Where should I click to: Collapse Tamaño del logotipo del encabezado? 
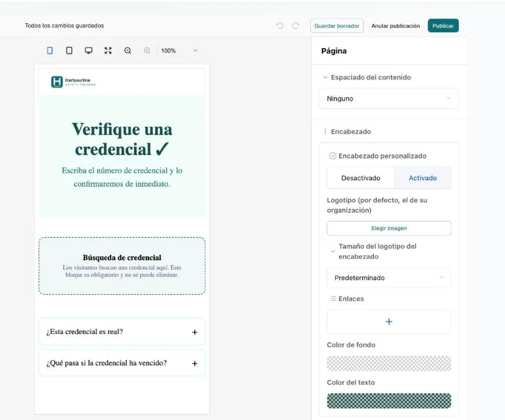point(333,252)
